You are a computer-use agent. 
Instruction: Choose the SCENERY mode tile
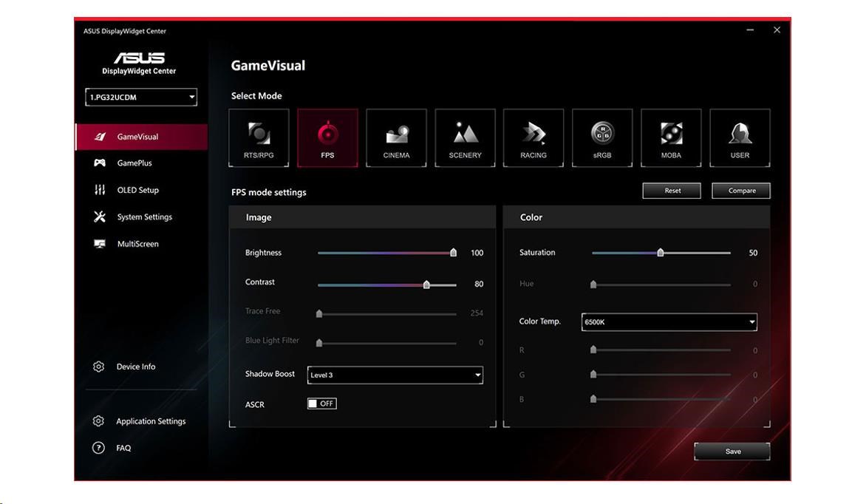coord(465,137)
